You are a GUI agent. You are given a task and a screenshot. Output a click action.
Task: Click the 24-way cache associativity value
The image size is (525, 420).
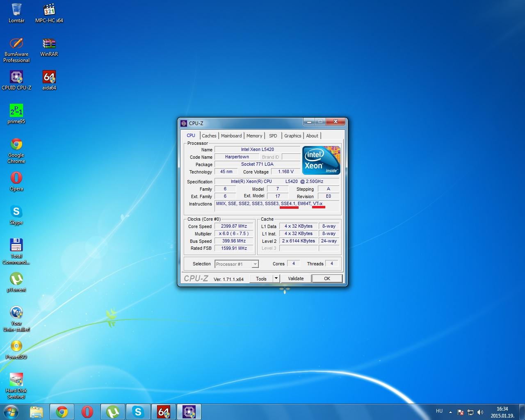[x=329, y=241]
